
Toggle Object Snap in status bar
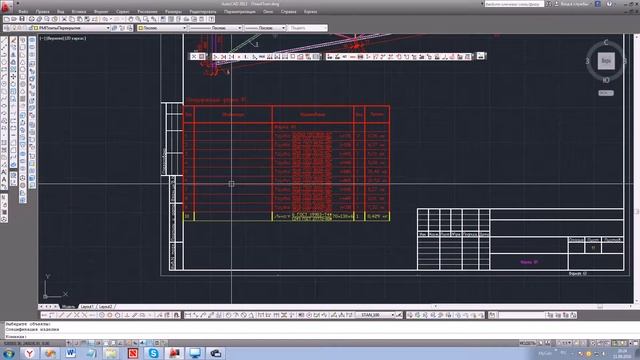click(x=105, y=343)
